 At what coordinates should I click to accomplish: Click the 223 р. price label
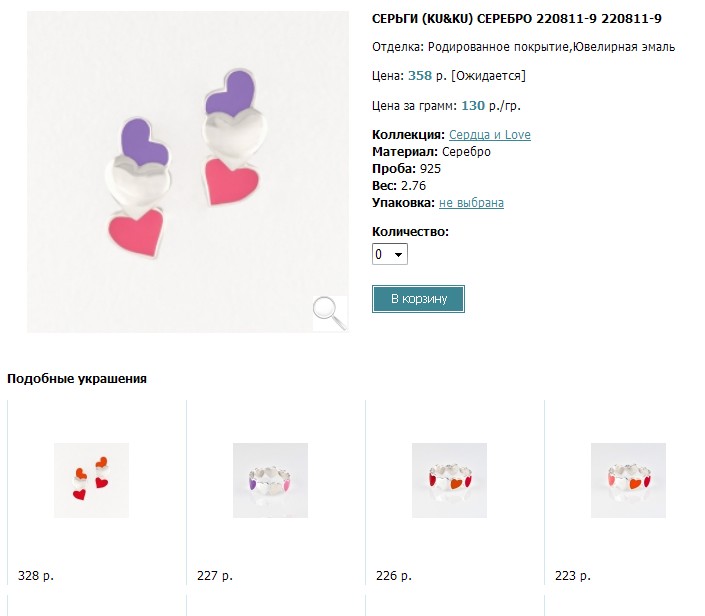click(572, 576)
